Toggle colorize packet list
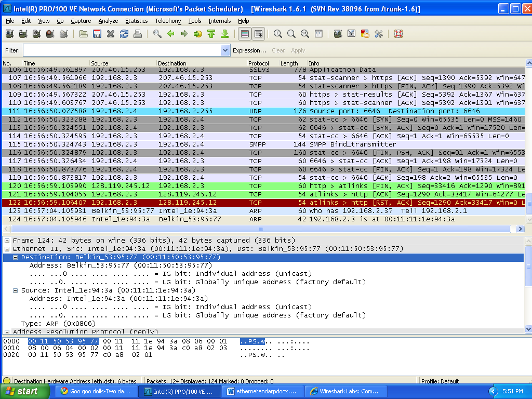The height and width of the screenshot is (399, 532). pyautogui.click(x=245, y=34)
